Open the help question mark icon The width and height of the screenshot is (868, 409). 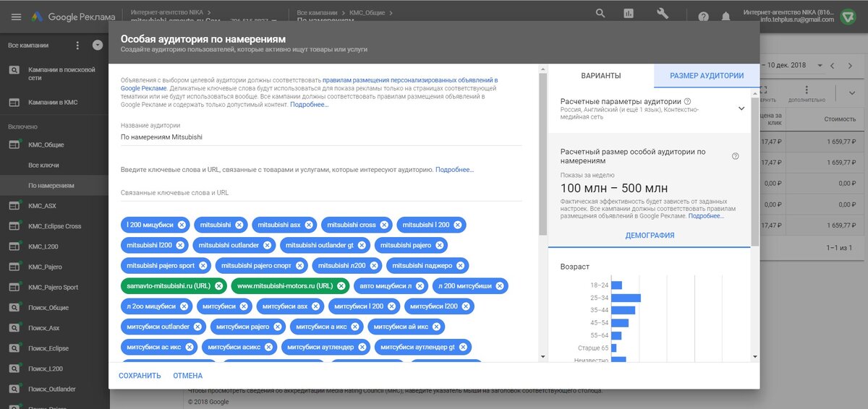[704, 17]
